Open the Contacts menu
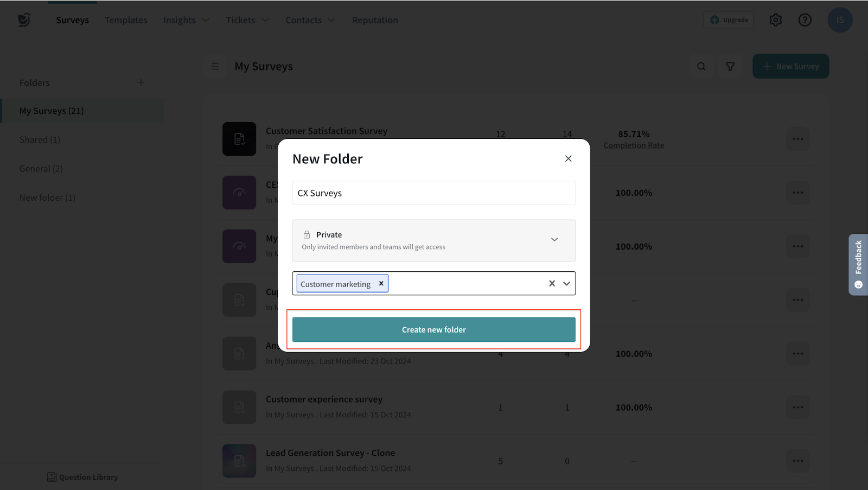The height and width of the screenshot is (490, 868). 310,20
